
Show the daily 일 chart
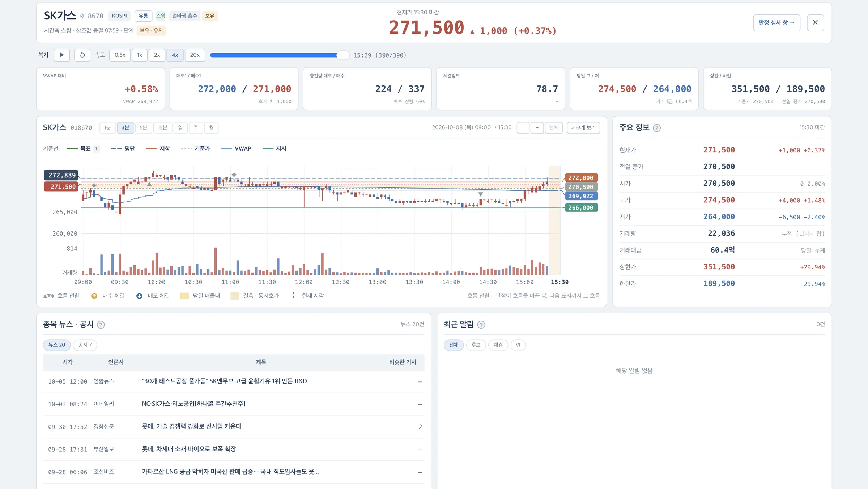pos(180,127)
